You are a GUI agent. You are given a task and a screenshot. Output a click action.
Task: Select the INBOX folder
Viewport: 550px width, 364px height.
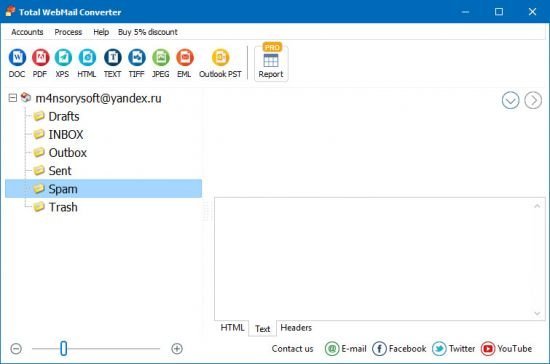click(x=66, y=134)
